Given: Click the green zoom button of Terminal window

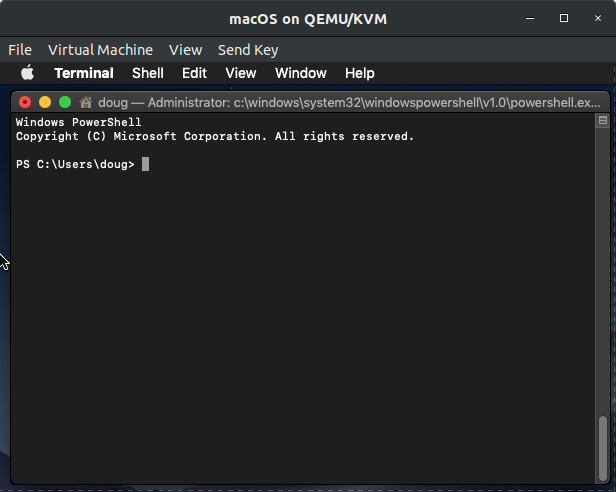Looking at the screenshot, I should click(65, 103).
